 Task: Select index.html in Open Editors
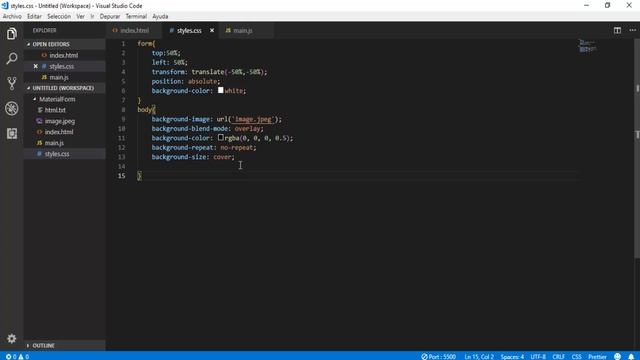(64, 55)
